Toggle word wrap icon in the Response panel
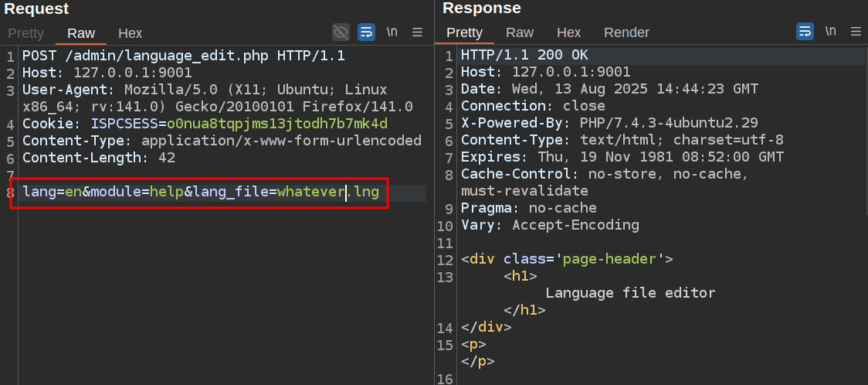The width and height of the screenshot is (868, 385). tap(805, 32)
